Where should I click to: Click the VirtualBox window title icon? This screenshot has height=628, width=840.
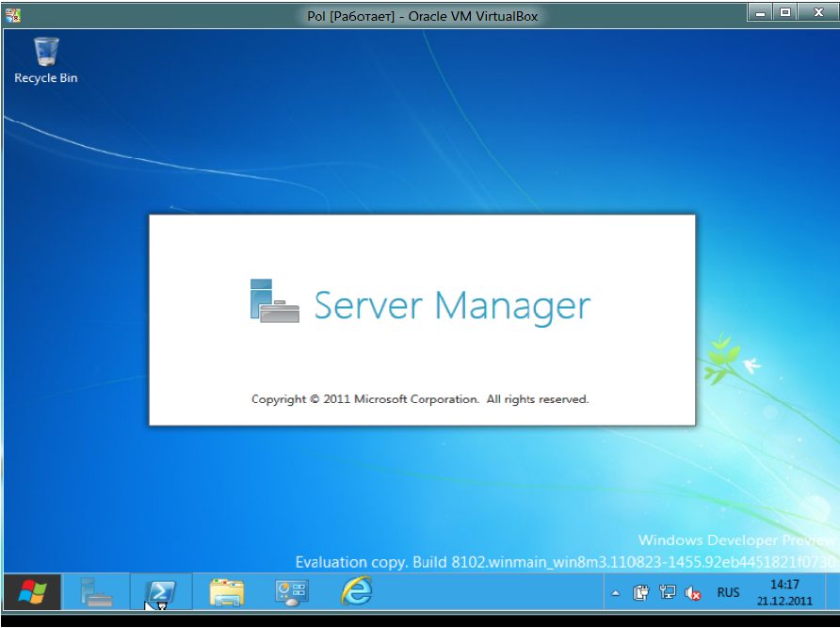pyautogui.click(x=13, y=15)
